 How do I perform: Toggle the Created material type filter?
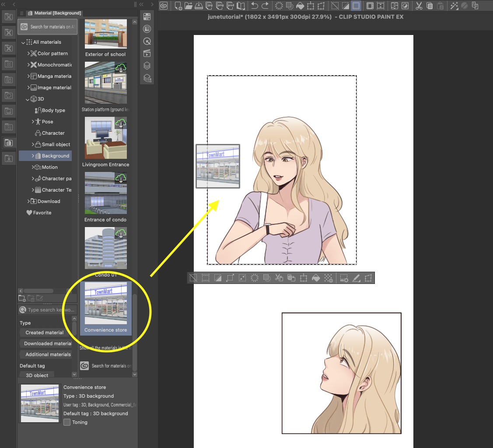coord(45,332)
